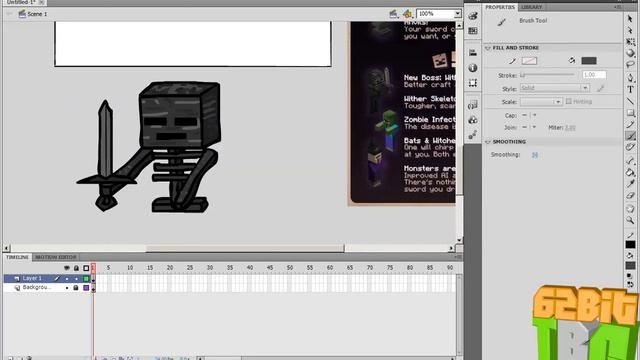Select the Rectangle tool
This screenshot has height=360, width=640.
(x=630, y=113)
